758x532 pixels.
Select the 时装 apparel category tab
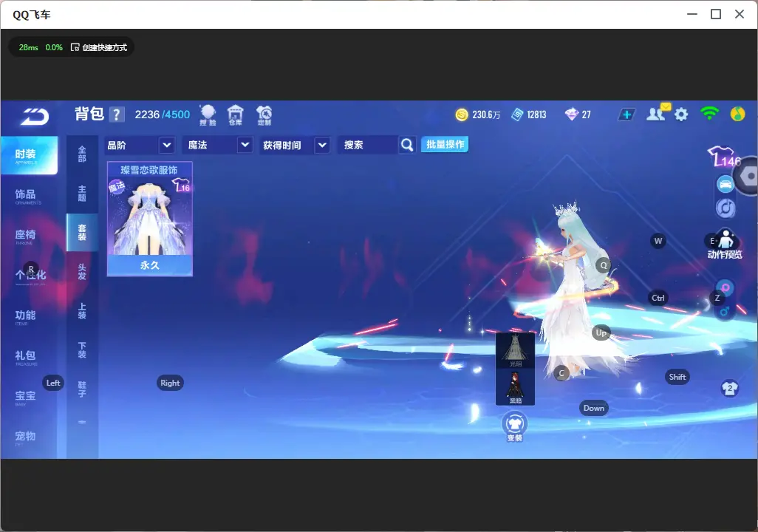click(29, 155)
